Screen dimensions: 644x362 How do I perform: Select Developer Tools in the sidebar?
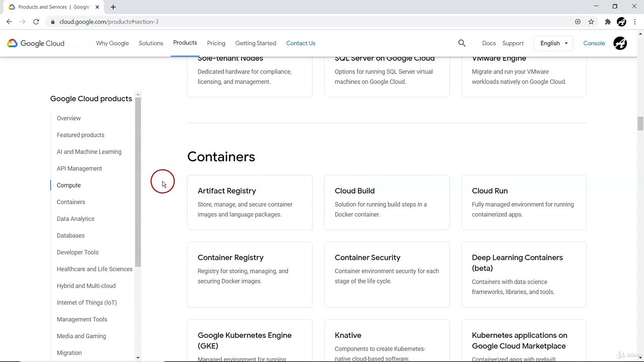pyautogui.click(x=77, y=252)
